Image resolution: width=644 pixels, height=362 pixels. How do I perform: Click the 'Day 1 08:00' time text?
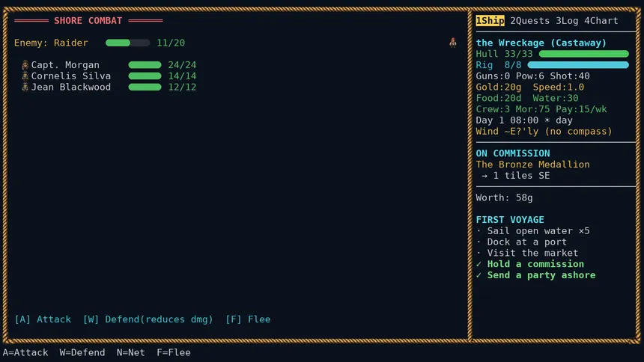click(507, 120)
